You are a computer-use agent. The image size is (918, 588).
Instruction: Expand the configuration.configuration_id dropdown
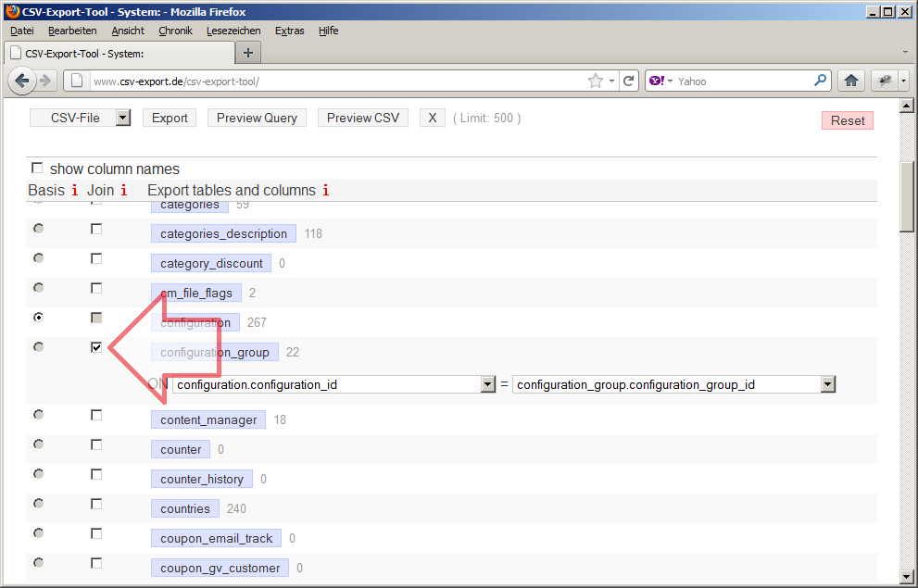point(488,384)
